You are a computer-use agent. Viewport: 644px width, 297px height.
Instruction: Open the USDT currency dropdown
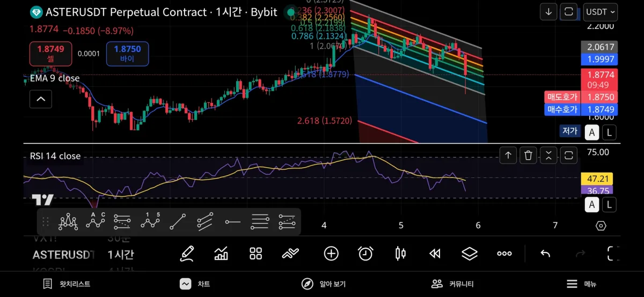(x=601, y=12)
